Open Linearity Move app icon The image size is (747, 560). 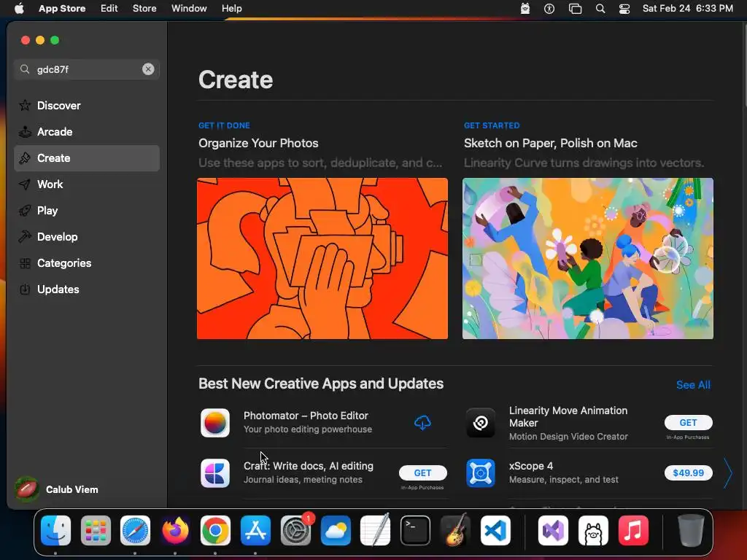pos(481,423)
